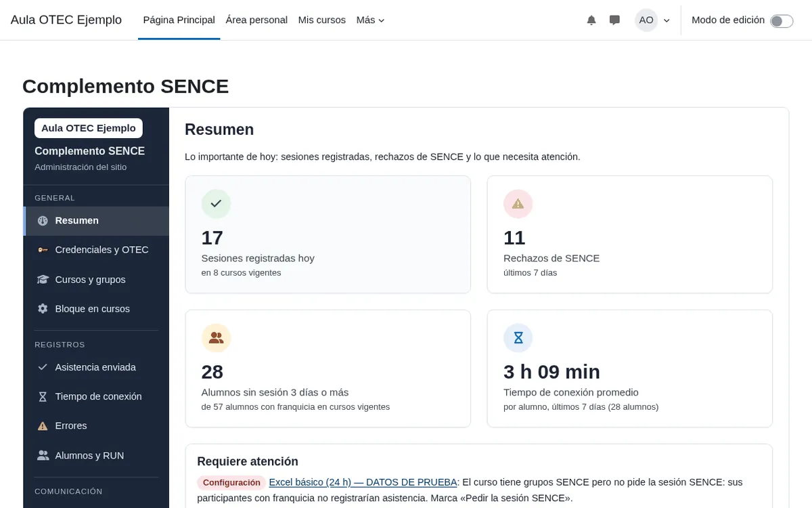This screenshot has width=812, height=508.
Task: Open Mis cursos in top navigation
Action: (322, 20)
